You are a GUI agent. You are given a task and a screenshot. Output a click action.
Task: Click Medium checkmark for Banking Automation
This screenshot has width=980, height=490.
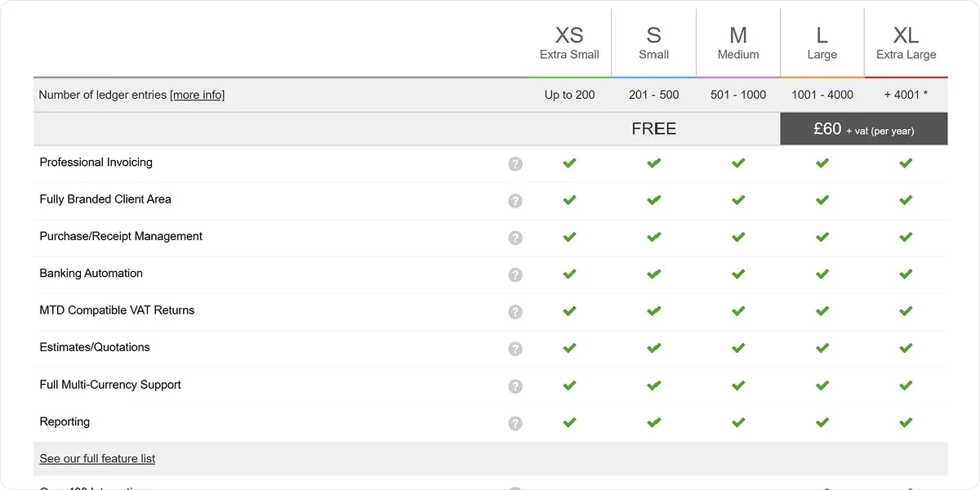tap(738, 274)
